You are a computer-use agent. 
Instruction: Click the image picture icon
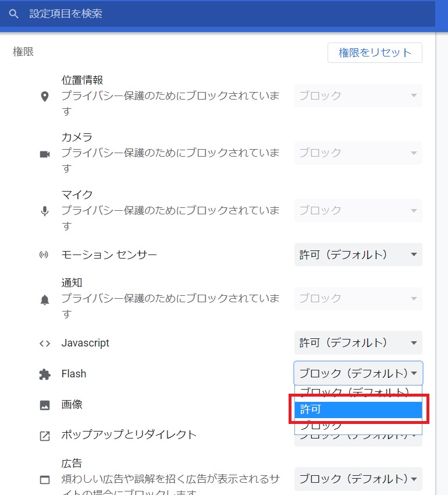coord(45,405)
